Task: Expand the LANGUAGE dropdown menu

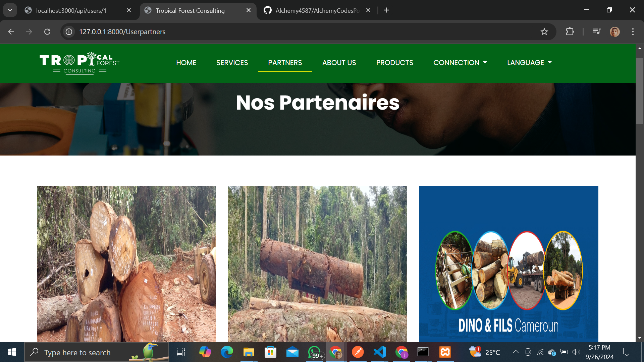Action: tap(529, 63)
